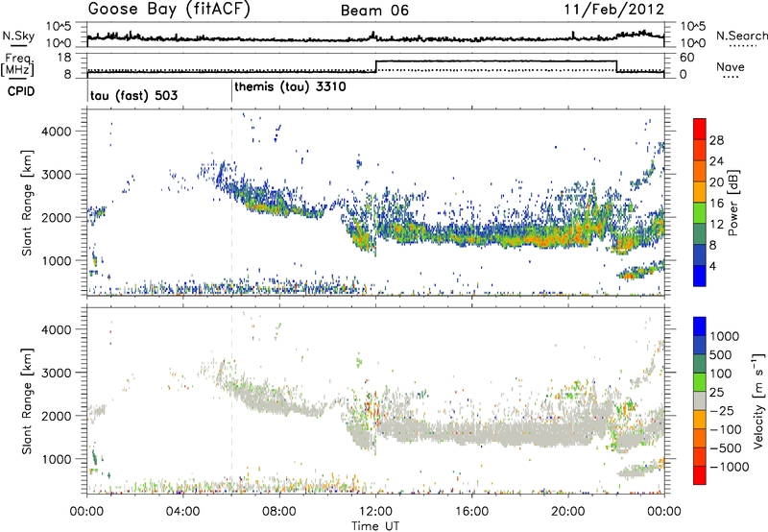Click the "Nave" legend label
Screen dimensions: 768x532
click(731, 66)
